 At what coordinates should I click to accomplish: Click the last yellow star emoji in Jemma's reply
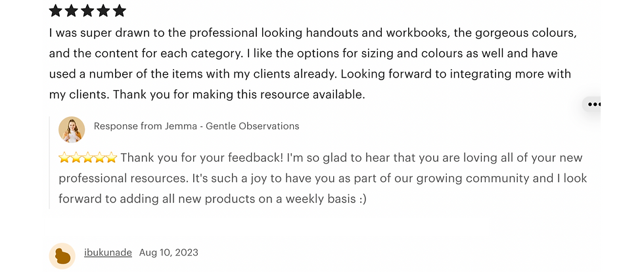point(112,158)
